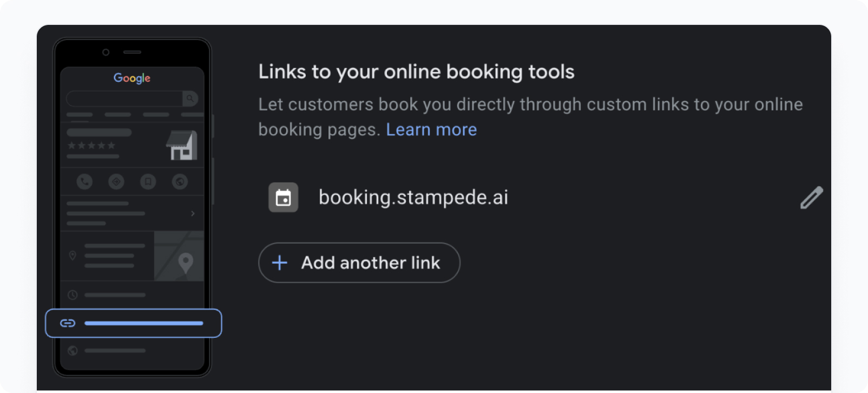This screenshot has width=868, height=393.
Task: Click the bookmark save icon in mockup
Action: point(148,182)
